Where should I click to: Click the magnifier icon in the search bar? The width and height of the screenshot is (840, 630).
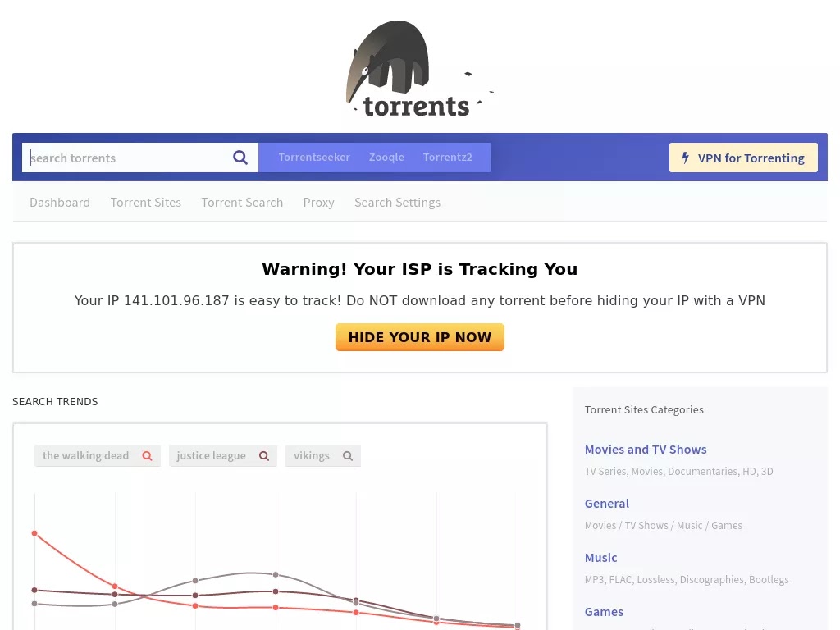(240, 157)
